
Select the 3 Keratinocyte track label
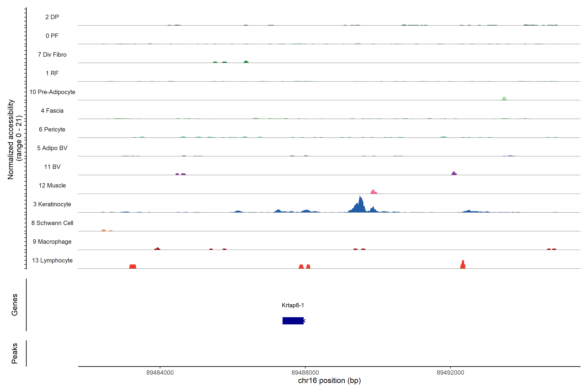[52, 204]
